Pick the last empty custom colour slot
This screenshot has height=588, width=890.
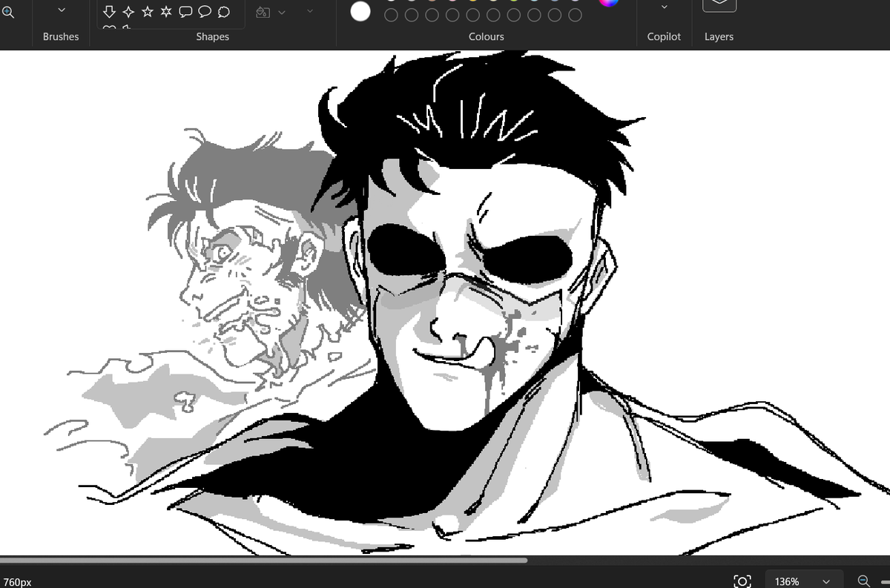(x=575, y=15)
